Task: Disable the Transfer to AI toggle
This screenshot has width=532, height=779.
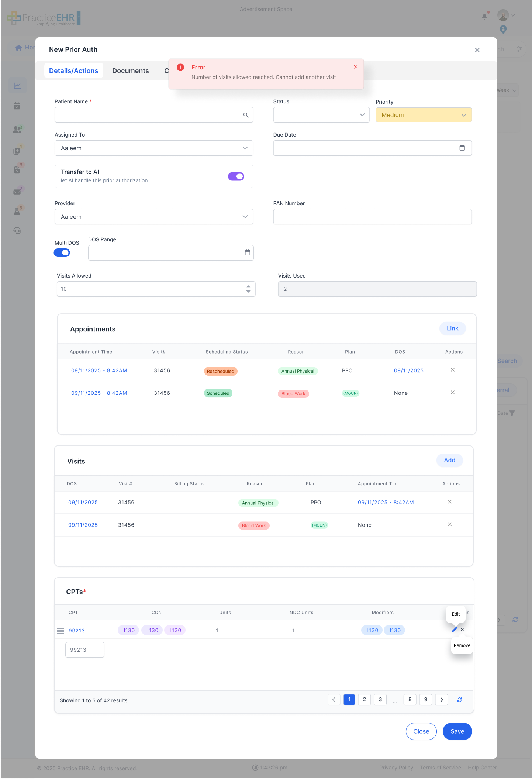Action: coord(236,176)
